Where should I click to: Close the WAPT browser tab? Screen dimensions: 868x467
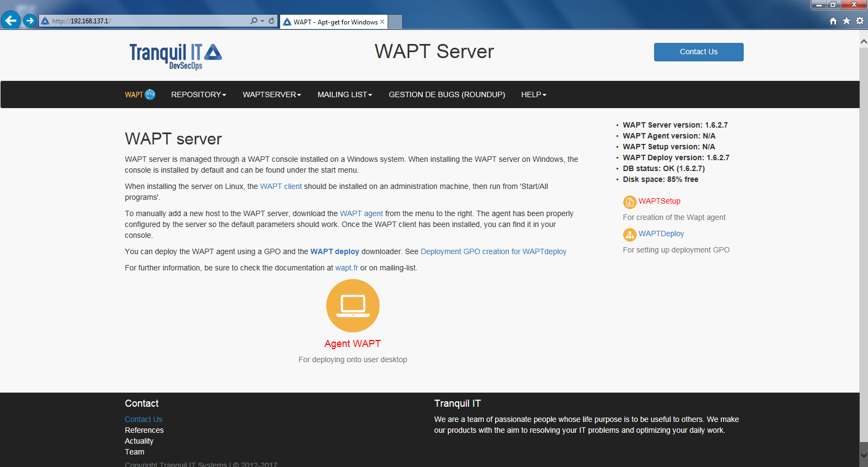[382, 22]
